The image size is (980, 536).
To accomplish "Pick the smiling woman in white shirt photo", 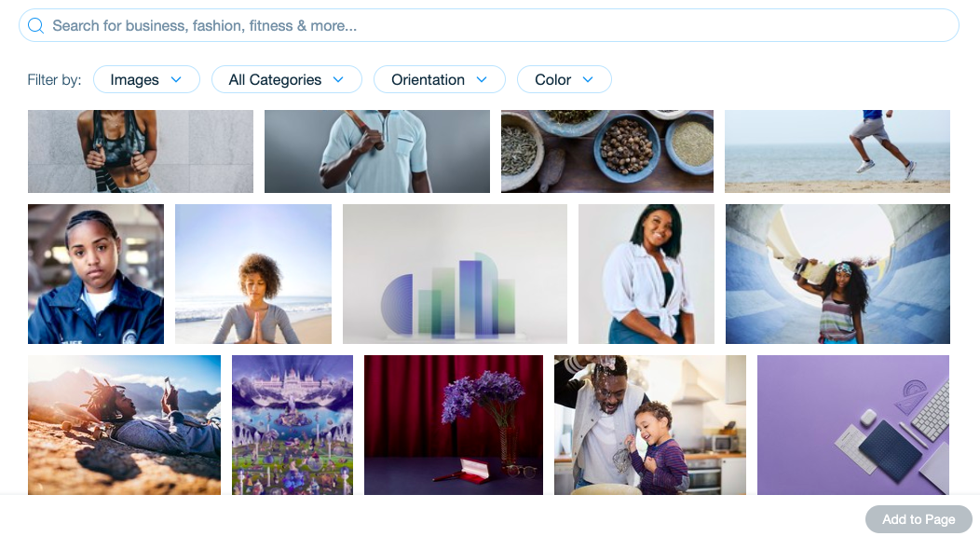I will 647,274.
